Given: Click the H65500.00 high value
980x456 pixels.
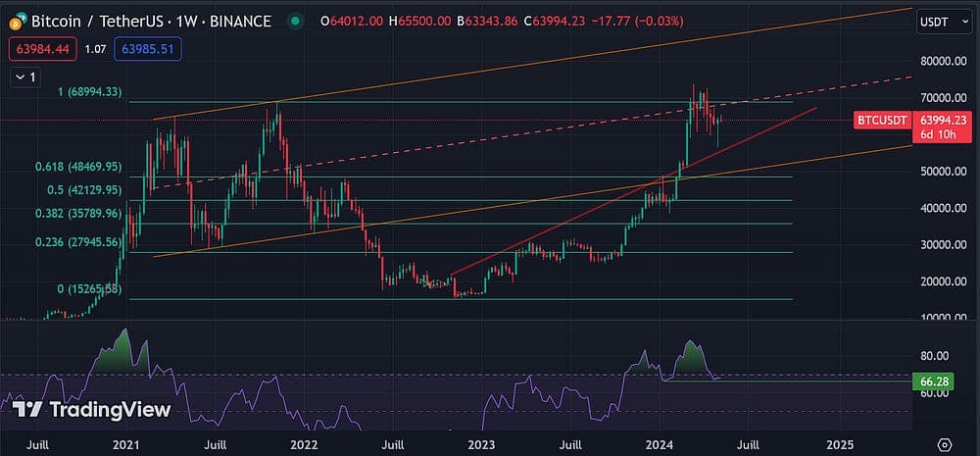Looking at the screenshot, I should 419,22.
